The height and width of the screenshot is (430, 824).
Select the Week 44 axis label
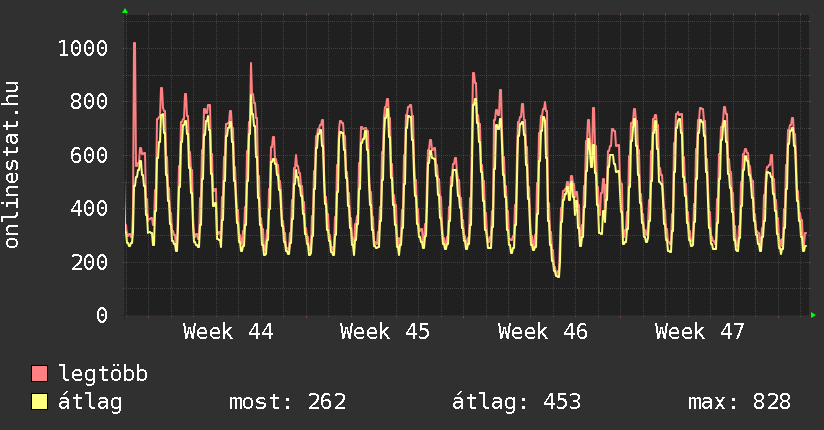tap(228, 332)
